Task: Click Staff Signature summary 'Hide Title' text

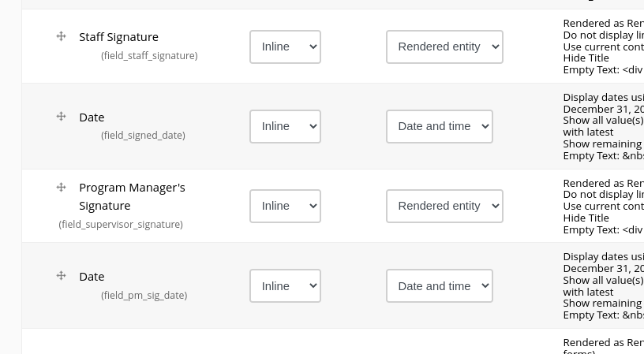Action: pos(586,58)
